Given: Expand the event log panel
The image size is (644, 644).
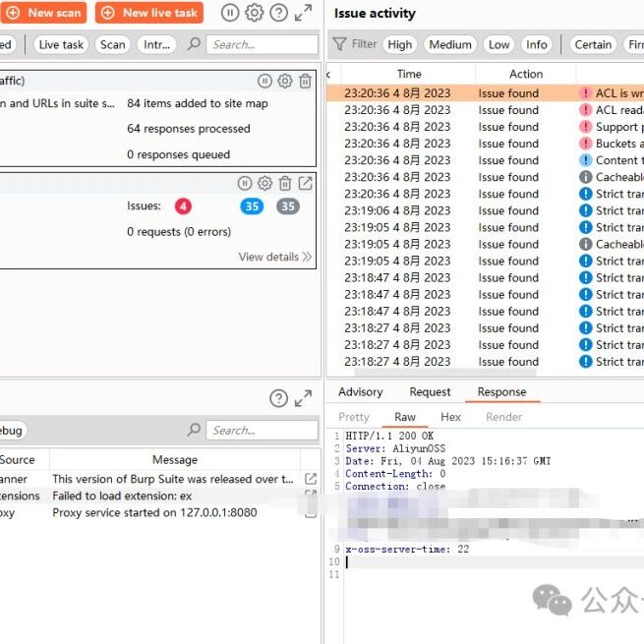Looking at the screenshot, I should pyautogui.click(x=303, y=398).
